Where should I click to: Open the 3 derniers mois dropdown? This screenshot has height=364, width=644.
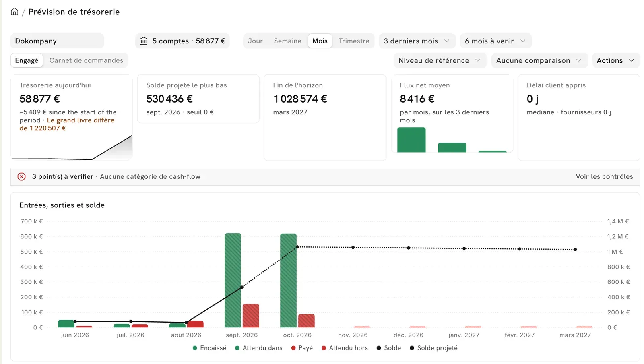click(417, 41)
